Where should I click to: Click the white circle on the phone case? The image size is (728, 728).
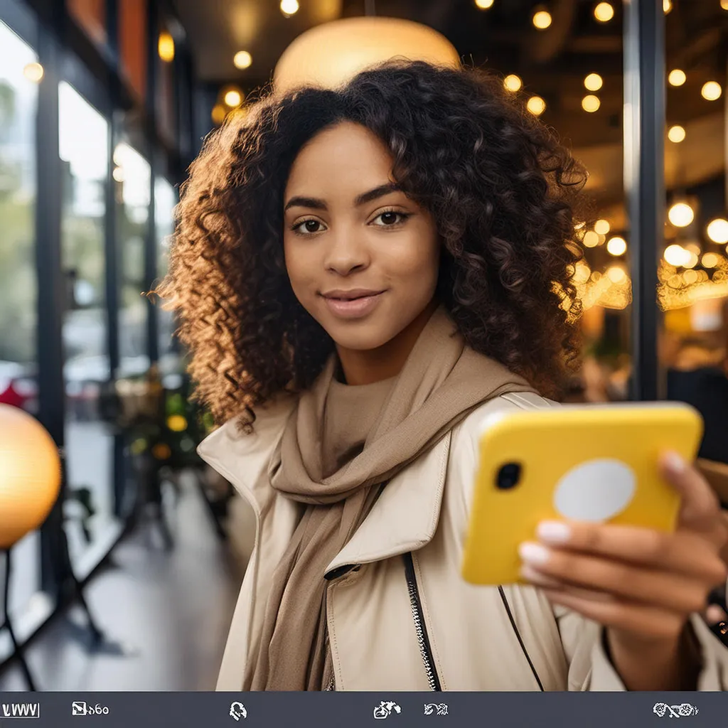click(594, 489)
